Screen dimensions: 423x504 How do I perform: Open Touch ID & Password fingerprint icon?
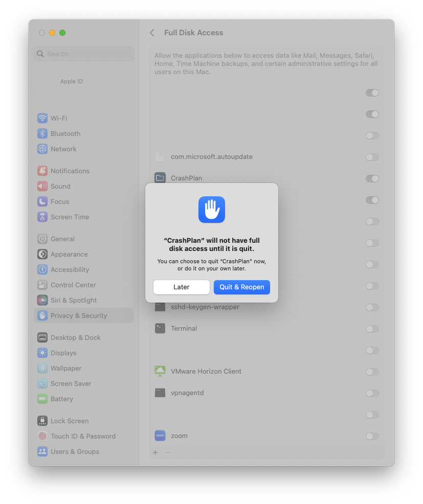pyautogui.click(x=42, y=436)
